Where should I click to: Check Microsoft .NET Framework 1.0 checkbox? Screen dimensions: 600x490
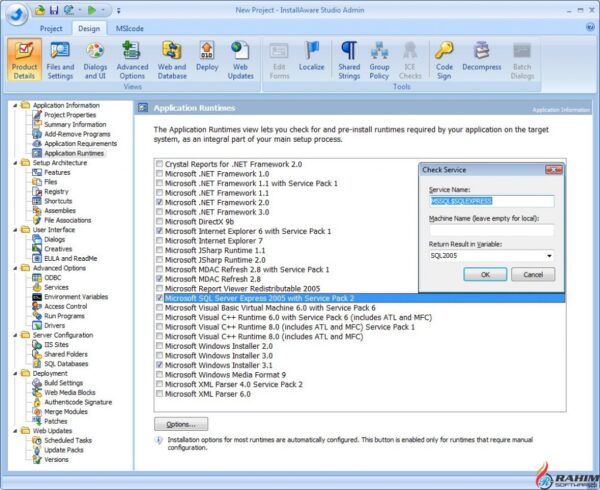(x=160, y=173)
